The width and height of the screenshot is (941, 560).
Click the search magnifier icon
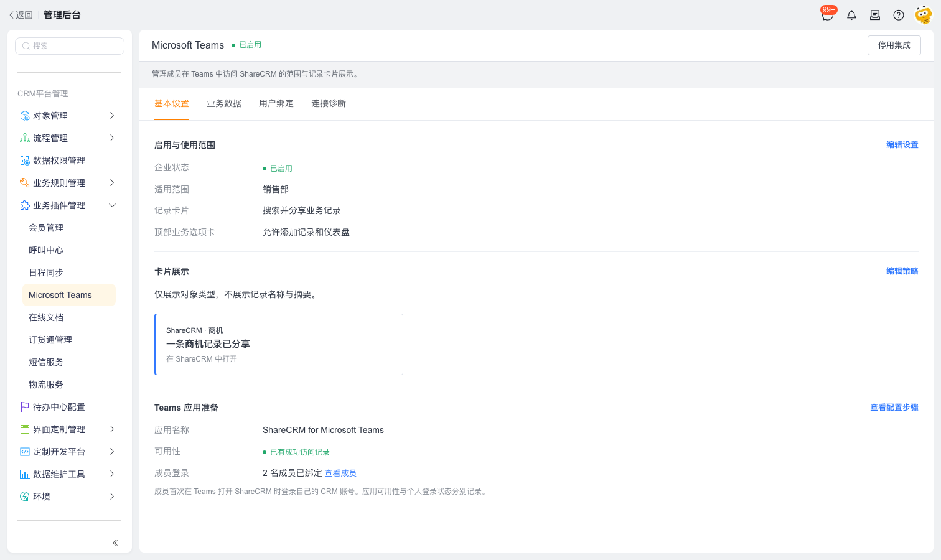pos(26,46)
